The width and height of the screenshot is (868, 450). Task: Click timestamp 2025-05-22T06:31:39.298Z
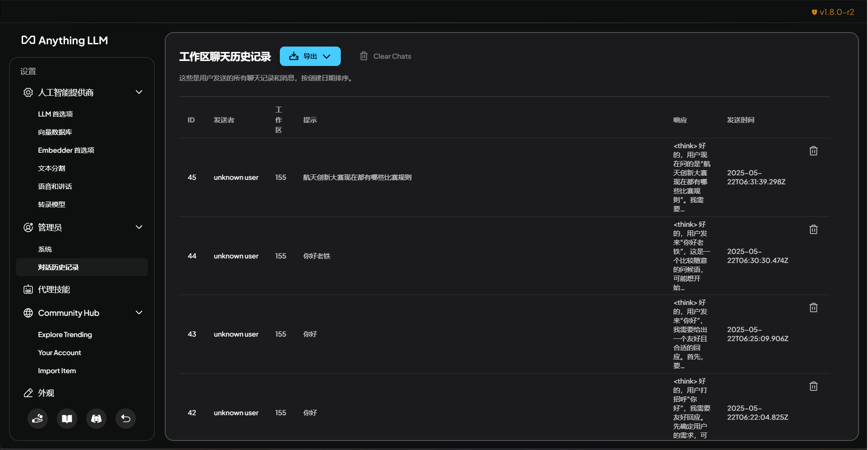(756, 178)
